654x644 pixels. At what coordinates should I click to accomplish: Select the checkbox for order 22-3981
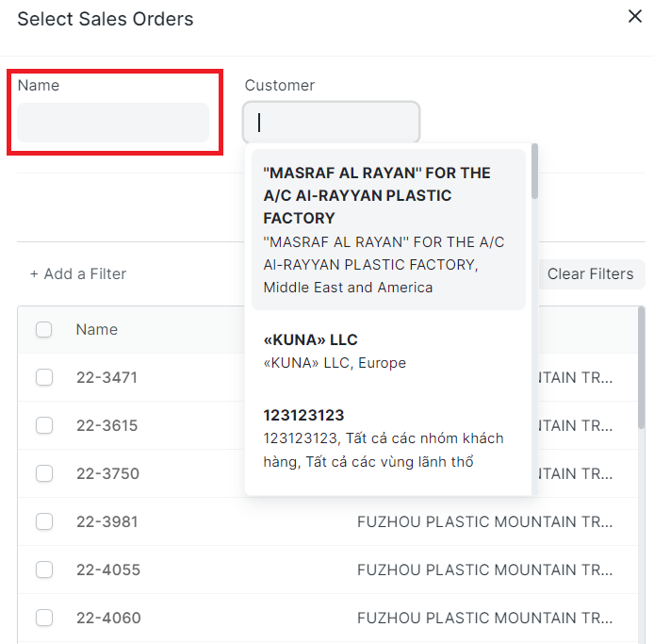[x=44, y=521]
